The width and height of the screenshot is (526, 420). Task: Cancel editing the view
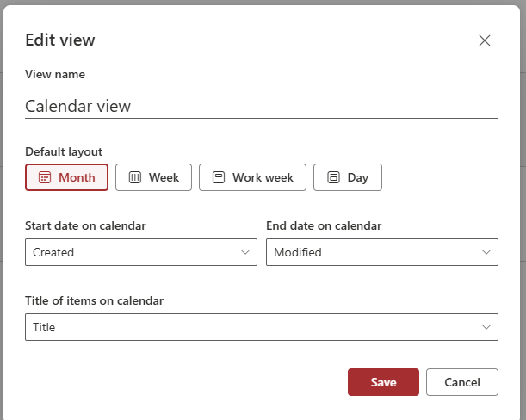pos(462,382)
